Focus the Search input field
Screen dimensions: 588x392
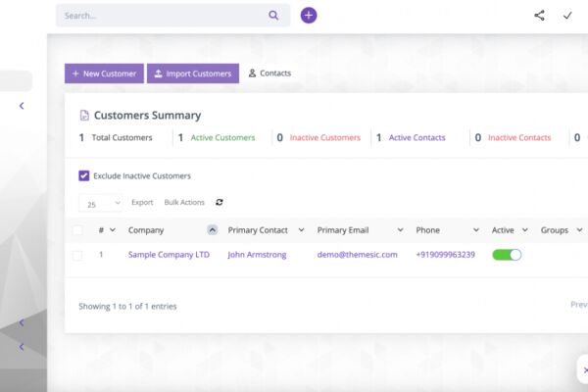coord(172,16)
